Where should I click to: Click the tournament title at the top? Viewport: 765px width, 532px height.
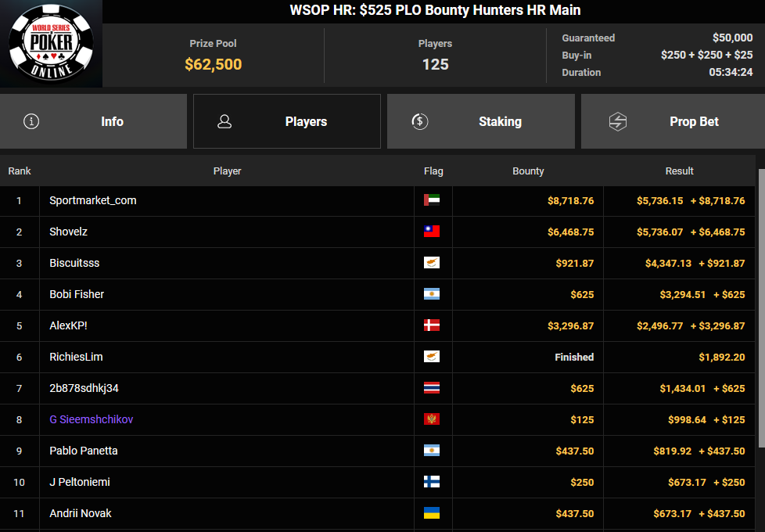(x=435, y=10)
